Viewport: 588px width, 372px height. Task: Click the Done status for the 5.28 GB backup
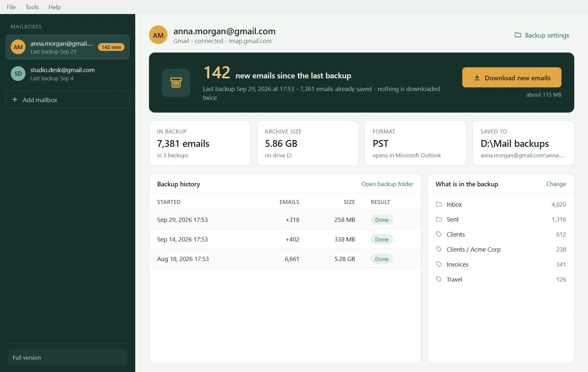[x=382, y=259]
